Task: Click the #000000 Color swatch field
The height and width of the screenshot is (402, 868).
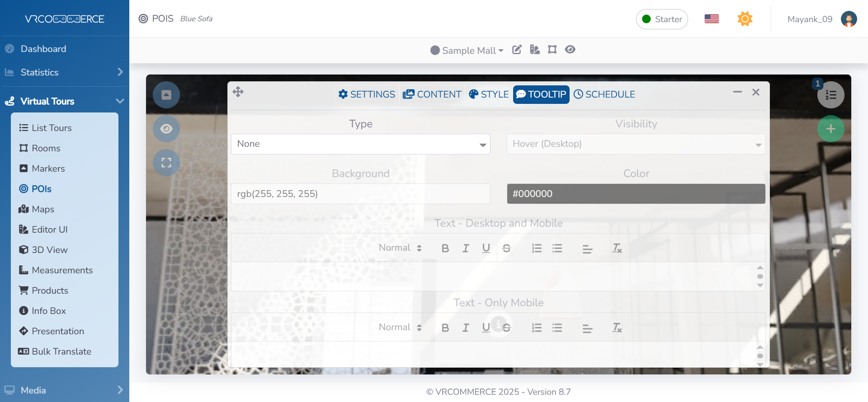Action: coord(636,194)
